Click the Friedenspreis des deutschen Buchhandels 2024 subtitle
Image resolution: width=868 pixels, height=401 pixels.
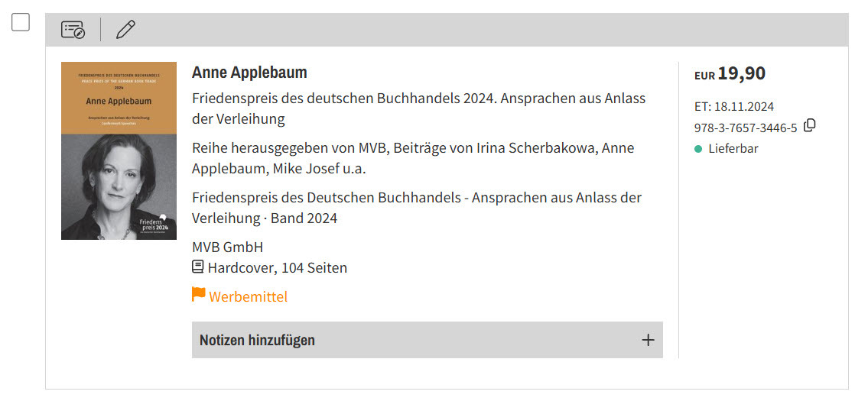pos(419,109)
